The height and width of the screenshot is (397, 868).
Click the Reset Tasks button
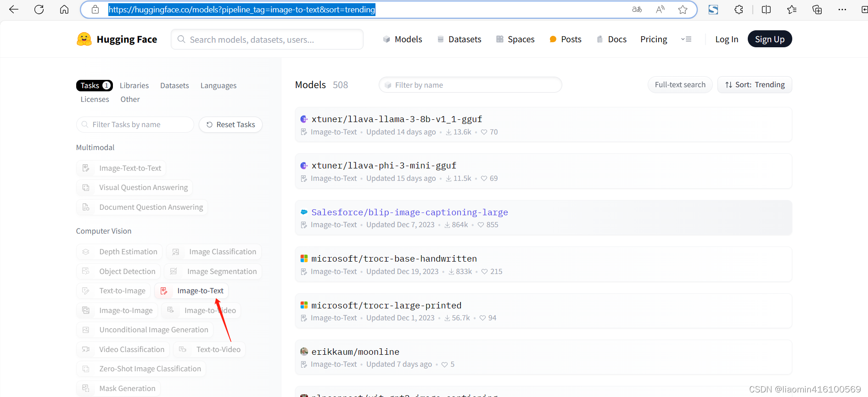coord(230,124)
